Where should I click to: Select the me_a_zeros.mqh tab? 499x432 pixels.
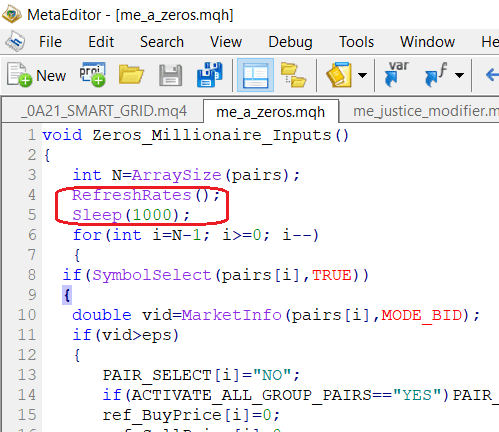tap(271, 112)
